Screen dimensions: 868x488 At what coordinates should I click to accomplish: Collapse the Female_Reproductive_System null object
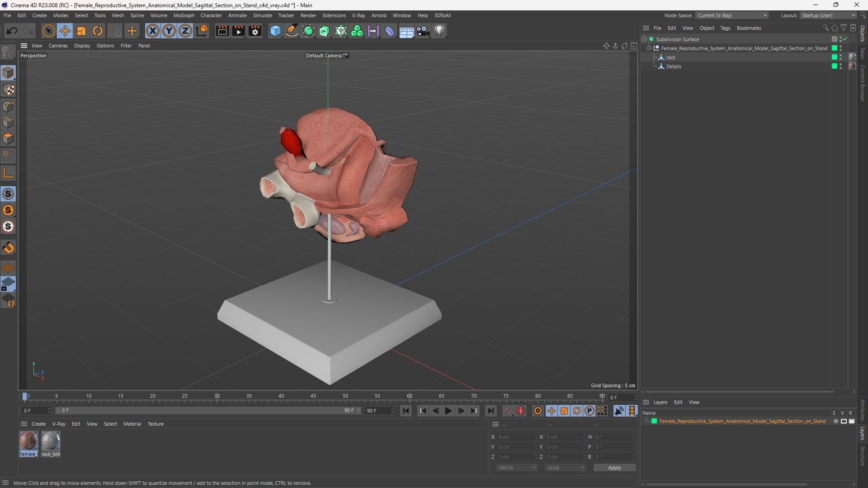click(649, 48)
